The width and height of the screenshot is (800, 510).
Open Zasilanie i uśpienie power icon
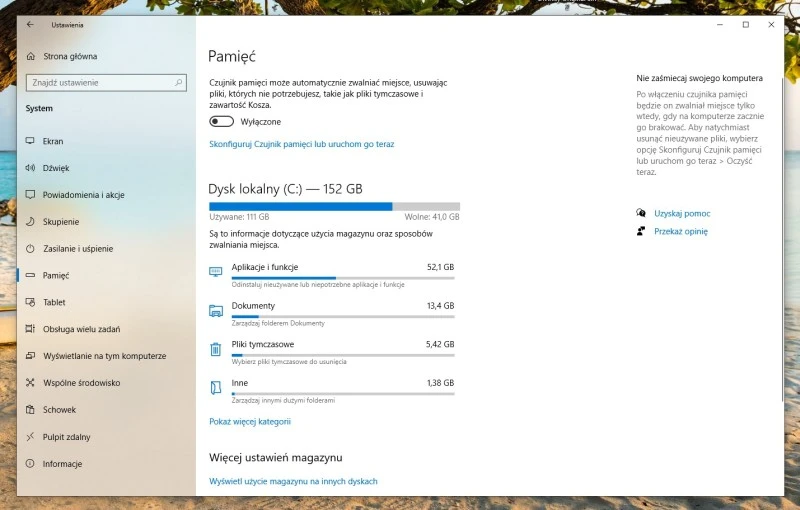point(30,248)
